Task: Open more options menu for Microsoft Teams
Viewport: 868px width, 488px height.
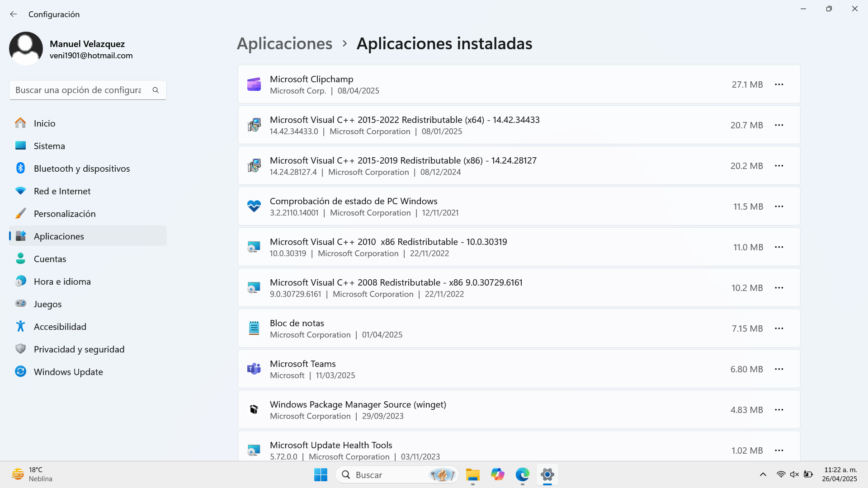Action: tap(779, 369)
